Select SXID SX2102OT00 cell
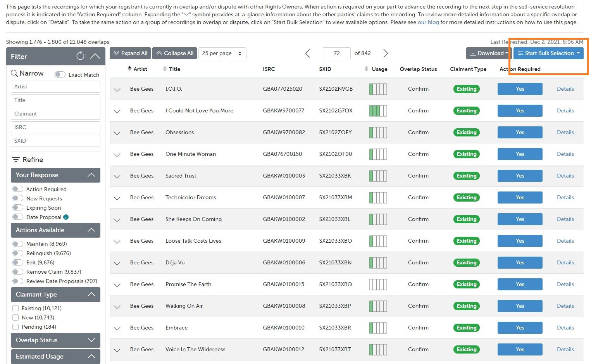 (336, 154)
